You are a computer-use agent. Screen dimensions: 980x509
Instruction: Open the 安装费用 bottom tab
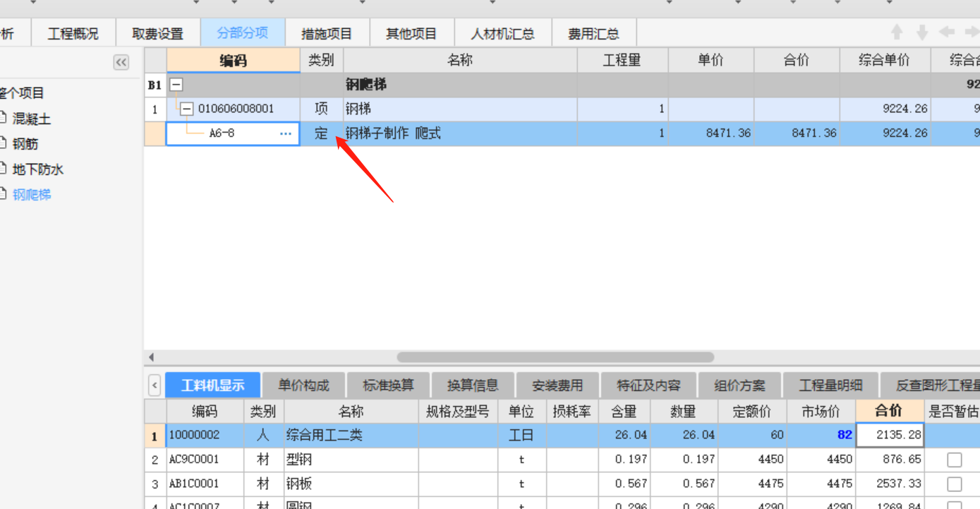coord(557,385)
